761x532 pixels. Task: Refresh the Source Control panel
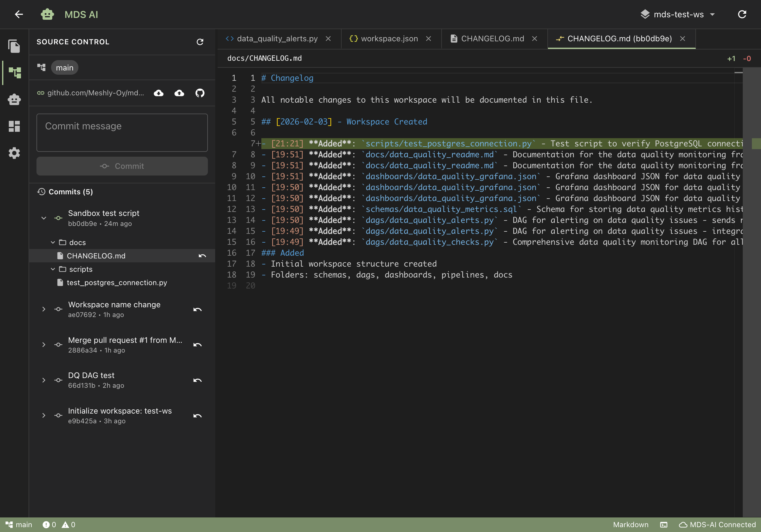coord(200,42)
